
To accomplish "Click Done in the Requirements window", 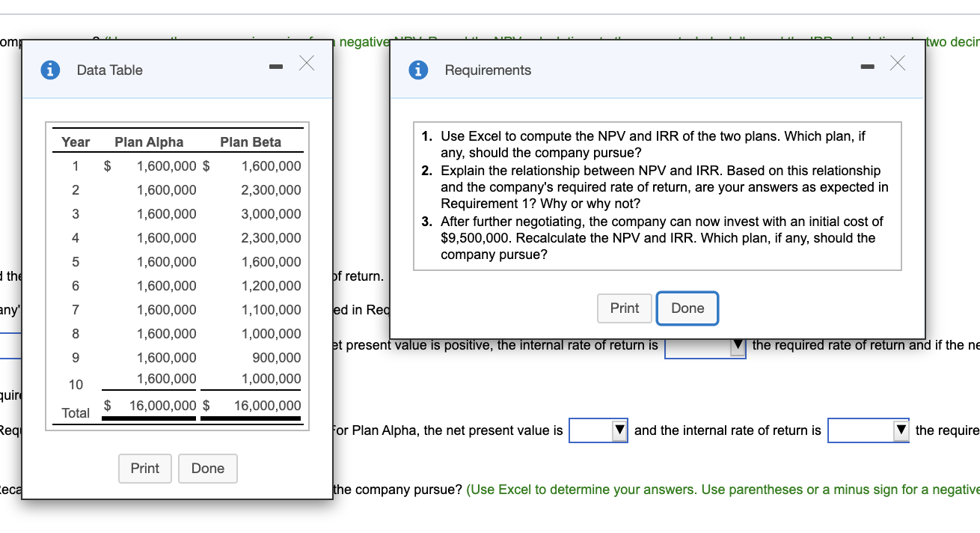I will pyautogui.click(x=687, y=308).
